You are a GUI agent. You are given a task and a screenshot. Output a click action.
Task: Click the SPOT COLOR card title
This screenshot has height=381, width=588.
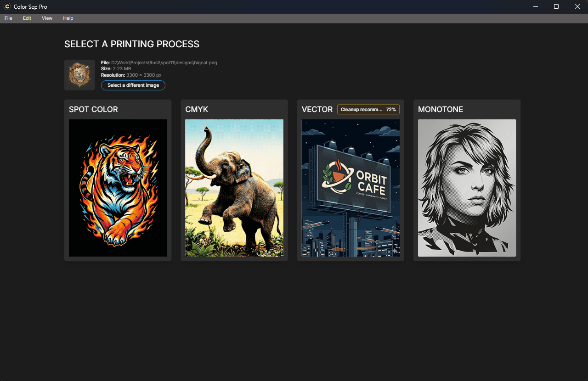coord(93,109)
